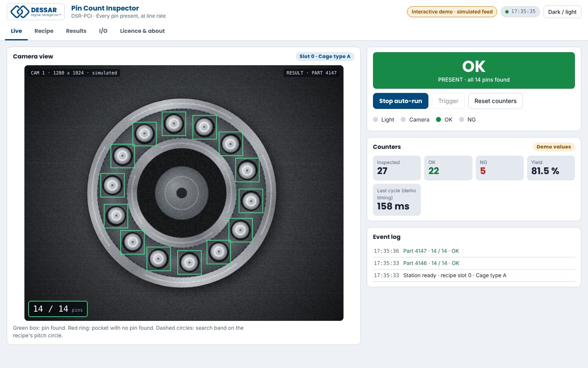
Task: Click the 'Slot 0 · Cage type A' badge
Action: click(325, 56)
